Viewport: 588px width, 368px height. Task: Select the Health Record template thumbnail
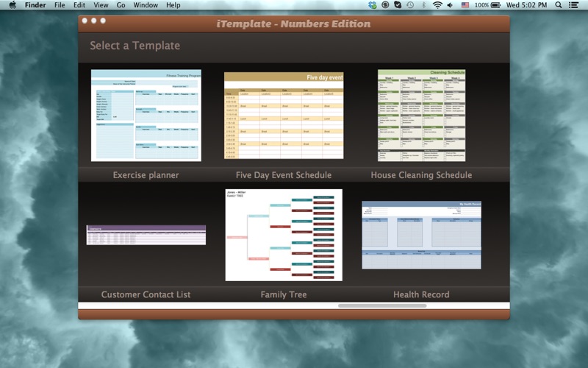(x=421, y=235)
